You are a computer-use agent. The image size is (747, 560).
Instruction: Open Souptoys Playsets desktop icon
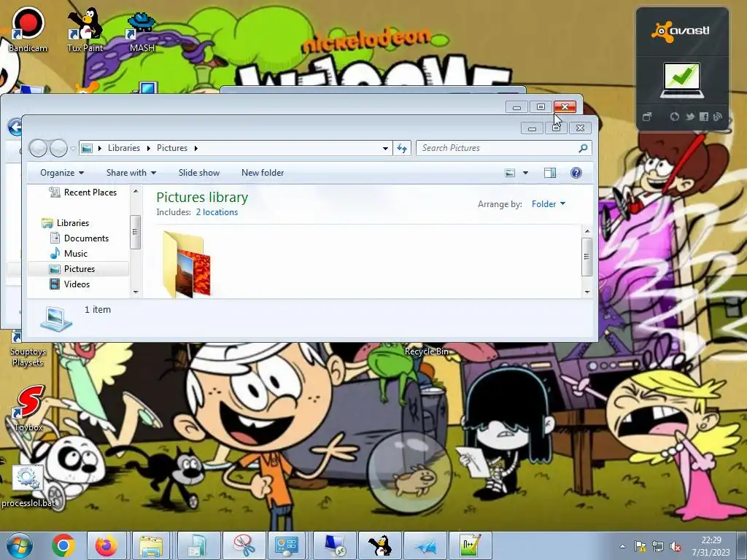coord(28,351)
